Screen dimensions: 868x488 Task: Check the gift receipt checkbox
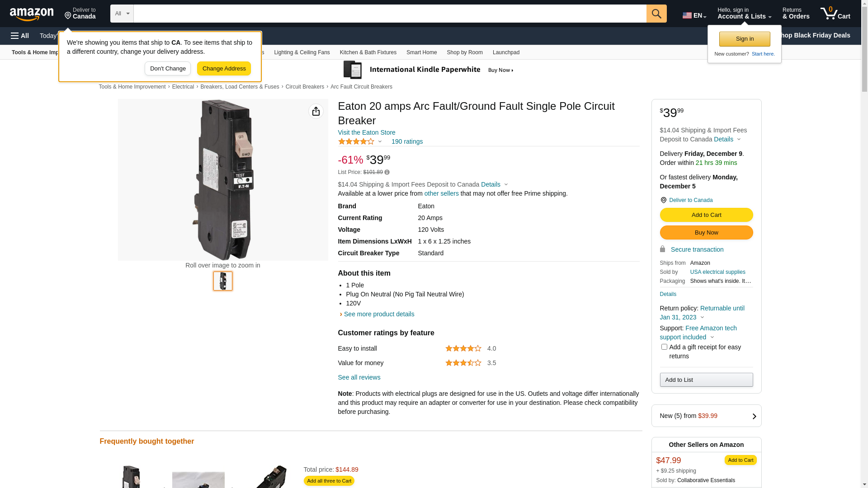coord(664,347)
